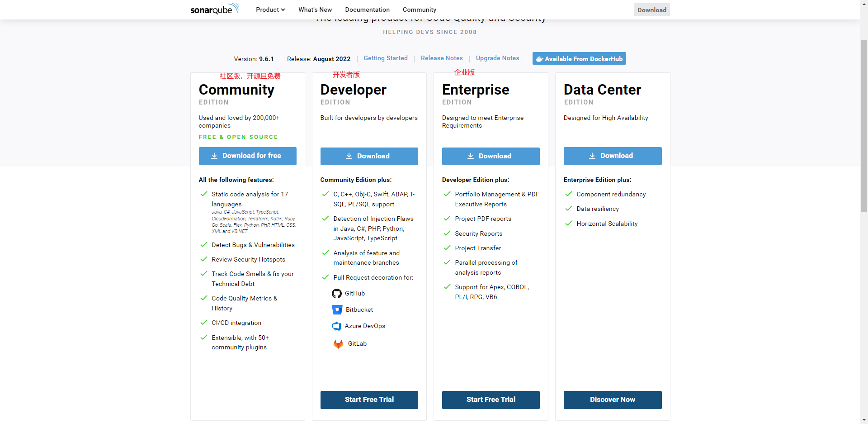Click the top-right Download button

click(x=651, y=10)
